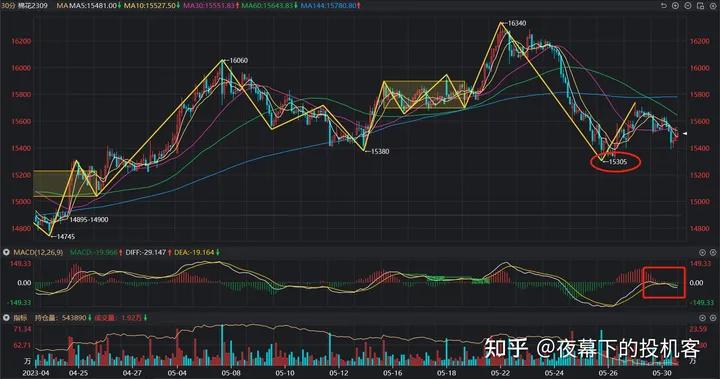The width and height of the screenshot is (720, 379).
Task: Click 71.34 on 持仓量 left axis
Action: coord(22,329)
